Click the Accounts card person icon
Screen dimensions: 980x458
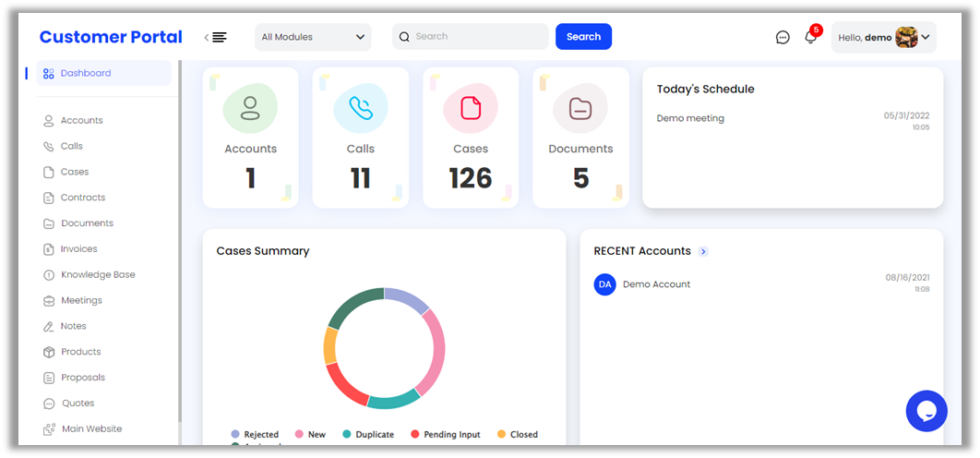coord(250,108)
